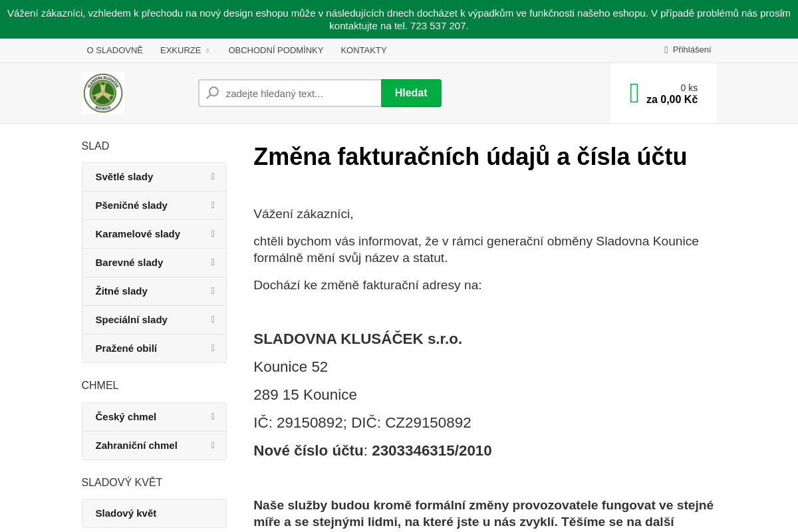The image size is (798, 532).
Task: Open OBCHODNÍ PODMÍNKY
Action: pos(276,50)
